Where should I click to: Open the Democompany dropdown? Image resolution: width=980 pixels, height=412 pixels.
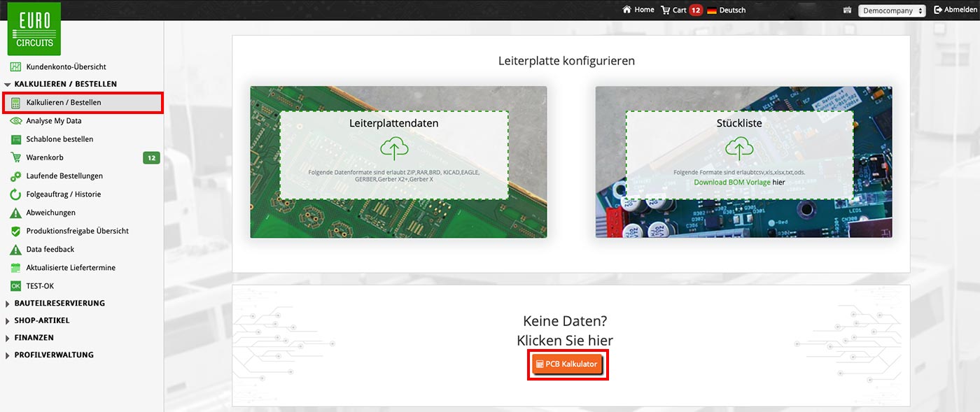(x=891, y=10)
